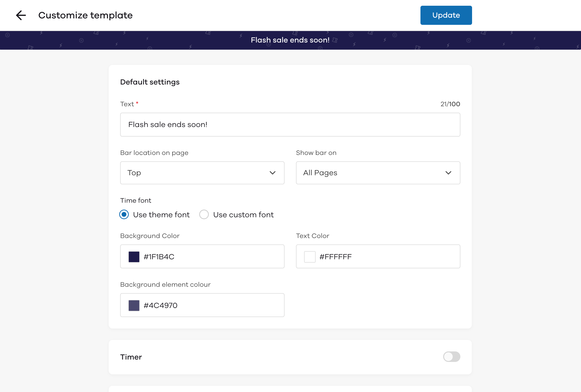Open the Show bar on dropdown
This screenshot has width=581, height=392.
[378, 173]
